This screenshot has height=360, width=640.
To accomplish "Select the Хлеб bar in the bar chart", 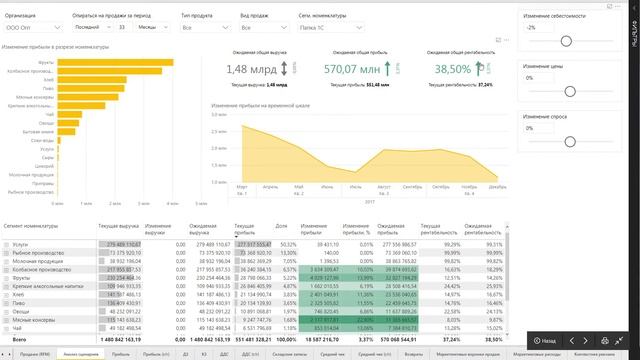I will pos(92,80).
